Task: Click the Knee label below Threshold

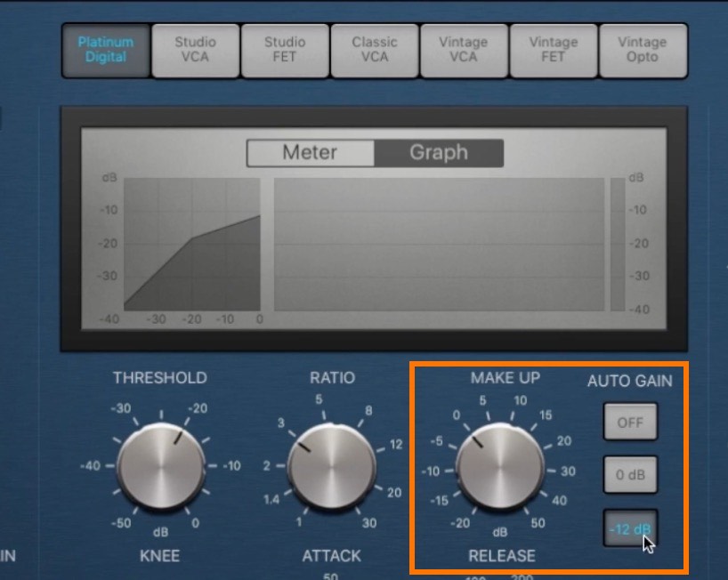Action: [159, 555]
